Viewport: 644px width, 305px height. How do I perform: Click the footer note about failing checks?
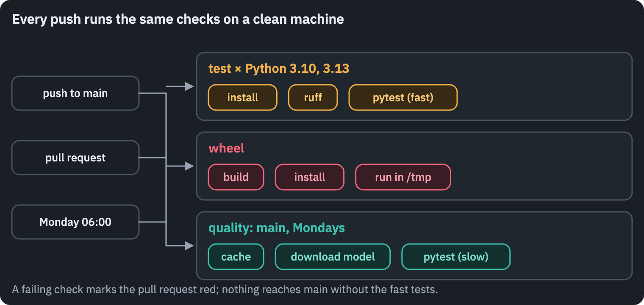[x=225, y=290]
